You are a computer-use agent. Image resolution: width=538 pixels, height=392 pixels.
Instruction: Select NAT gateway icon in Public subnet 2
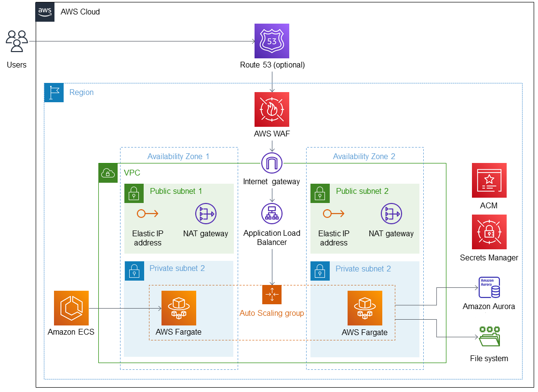[x=391, y=214]
